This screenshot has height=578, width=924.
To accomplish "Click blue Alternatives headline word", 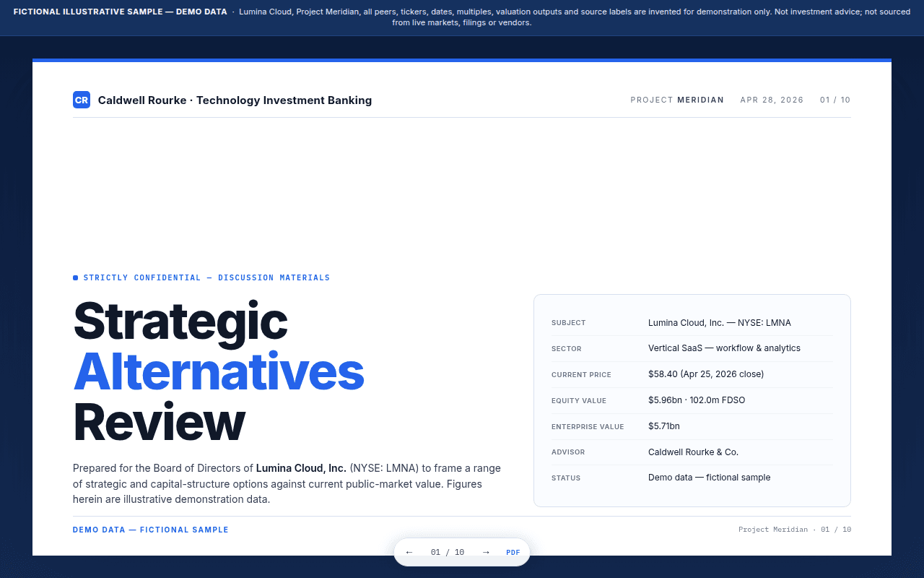I will 219,371.
